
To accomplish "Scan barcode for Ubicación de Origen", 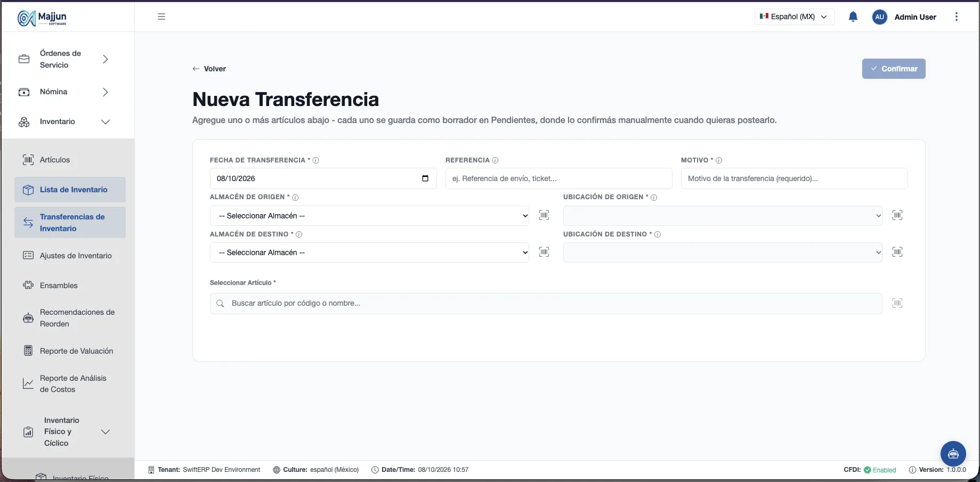I will tap(897, 215).
